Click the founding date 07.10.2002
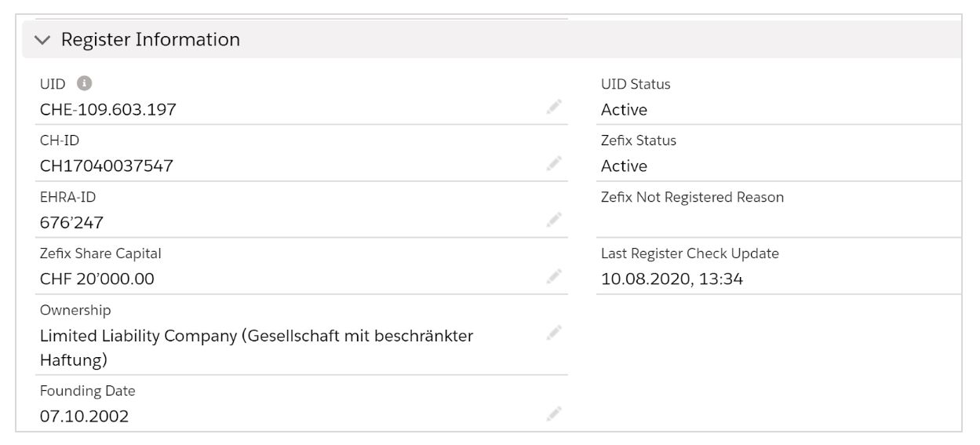 (84, 417)
